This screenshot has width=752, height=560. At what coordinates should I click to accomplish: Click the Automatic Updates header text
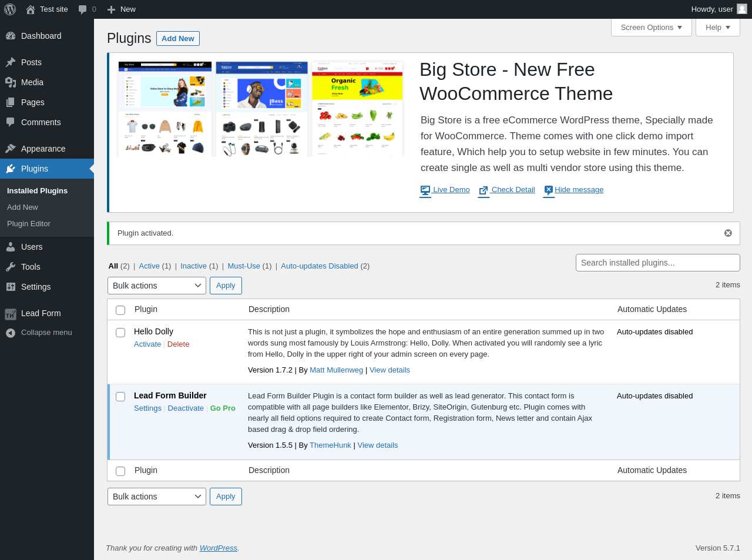tap(652, 310)
